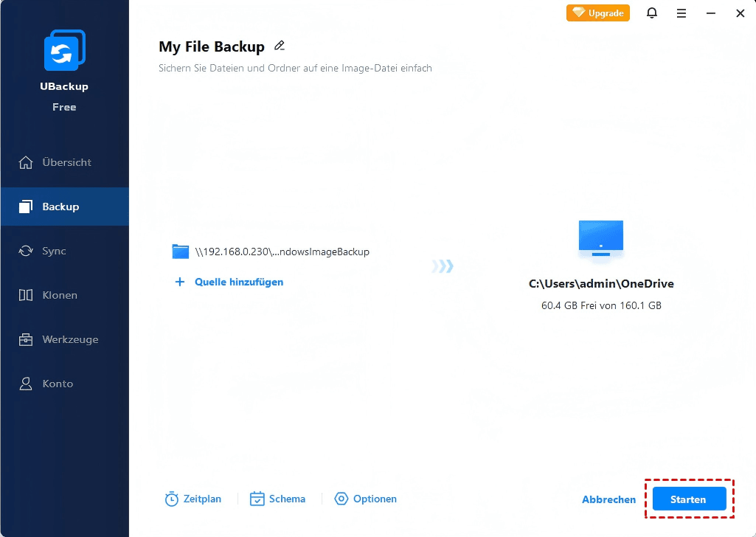Open the Übersicht tab in sidebar

pos(65,162)
